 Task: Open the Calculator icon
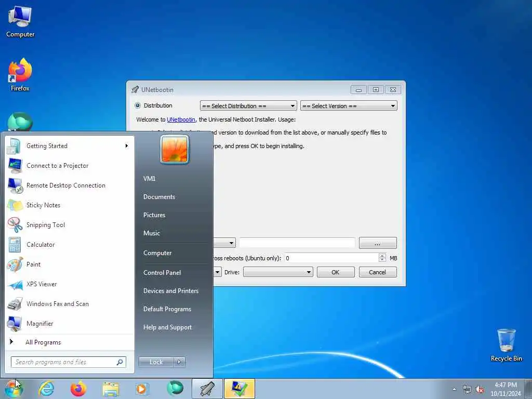click(15, 245)
